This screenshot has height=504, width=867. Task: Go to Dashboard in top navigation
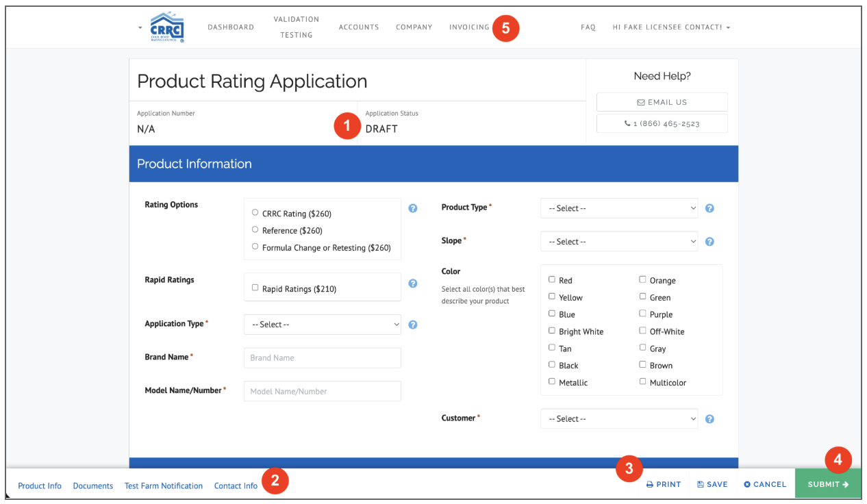[231, 27]
